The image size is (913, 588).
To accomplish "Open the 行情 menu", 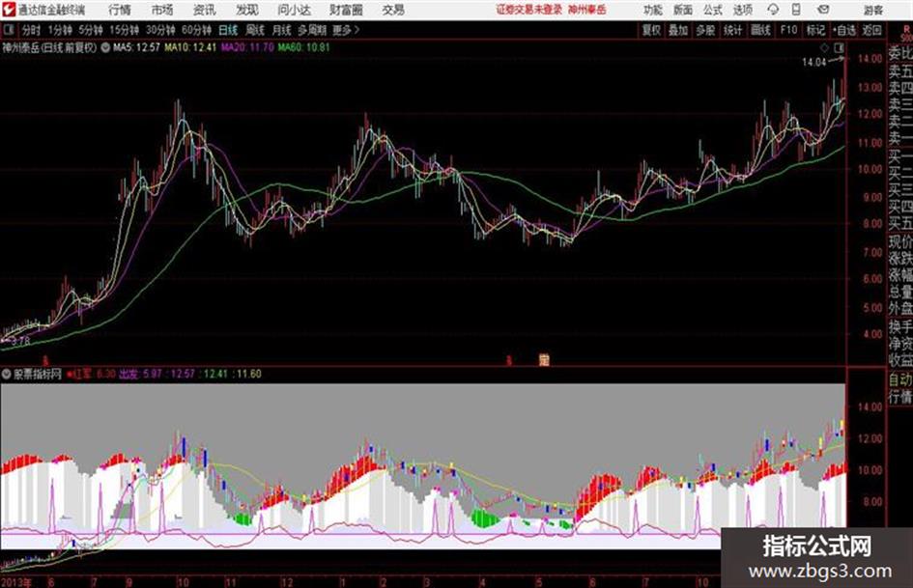I will pyautogui.click(x=120, y=10).
